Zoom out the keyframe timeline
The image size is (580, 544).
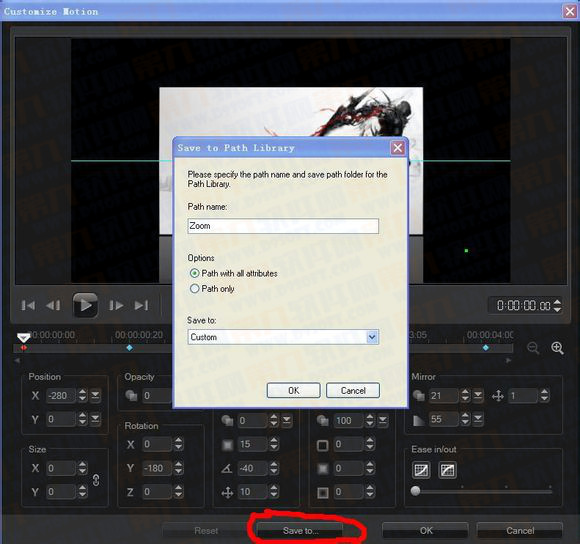point(533,348)
